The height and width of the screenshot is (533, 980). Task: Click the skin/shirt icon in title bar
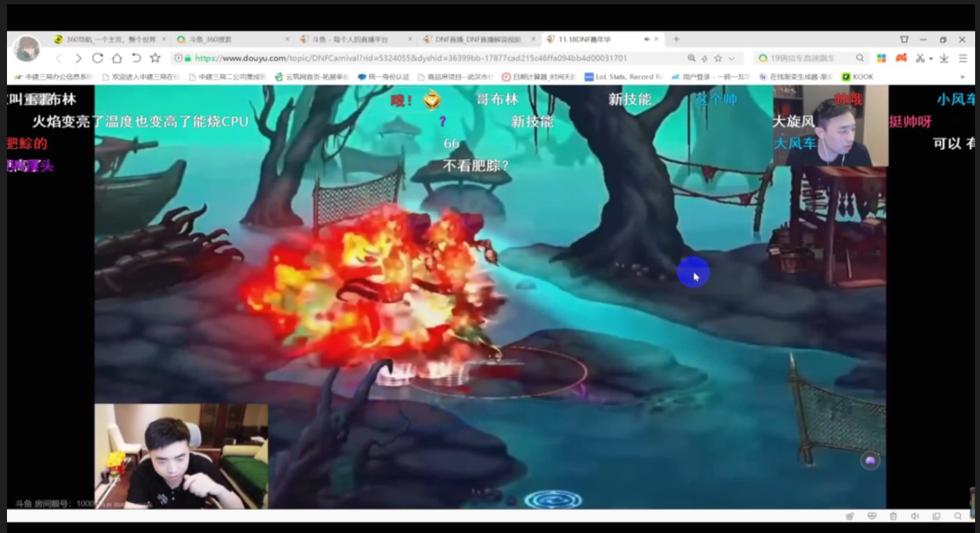(x=905, y=40)
